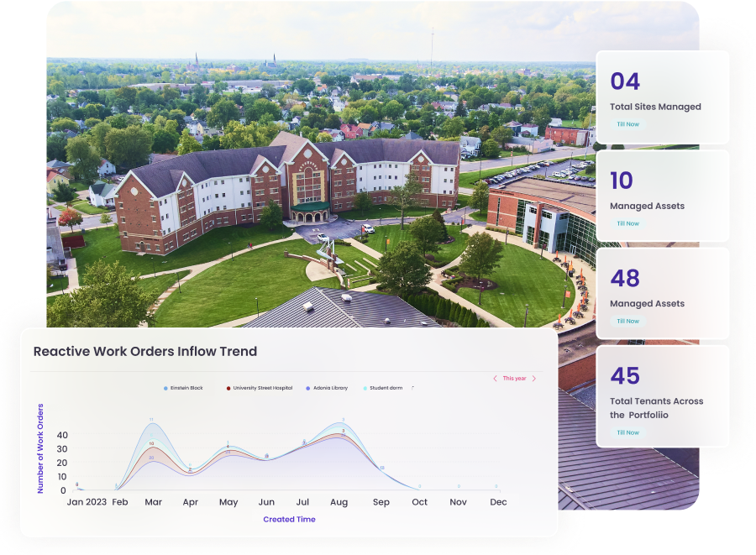Viewport: 756px width, 555px height.
Task: Click Till Now badge under Total Sites Managed
Action: [627, 124]
